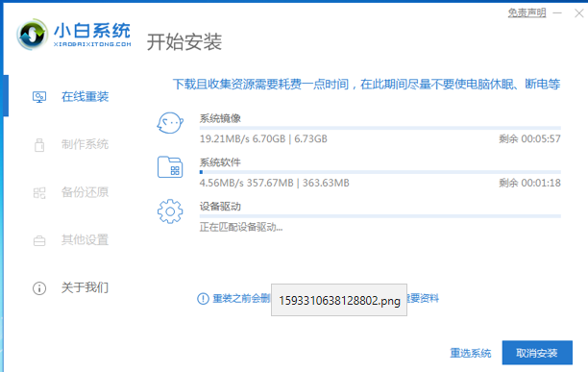
Task: Open the 免责声明 link
Action: [x=527, y=12]
